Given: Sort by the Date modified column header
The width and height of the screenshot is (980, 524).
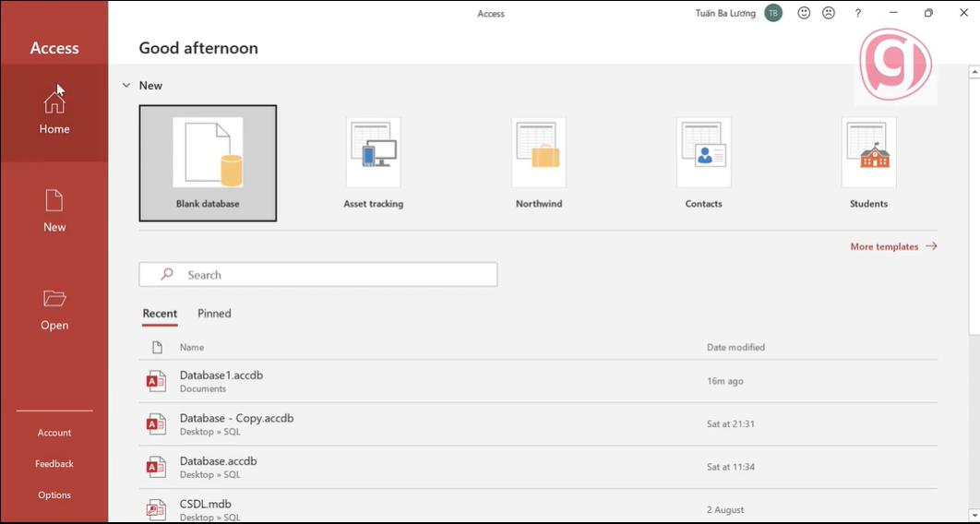Looking at the screenshot, I should point(735,347).
